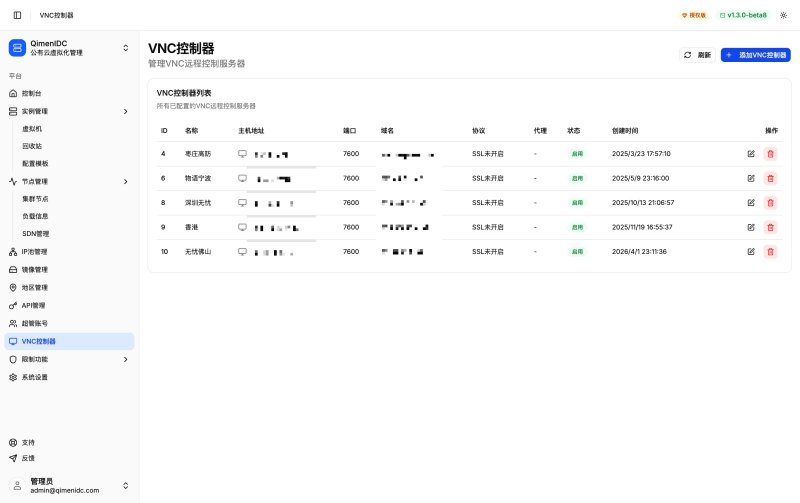Switch theme with the sun icon

click(783, 15)
